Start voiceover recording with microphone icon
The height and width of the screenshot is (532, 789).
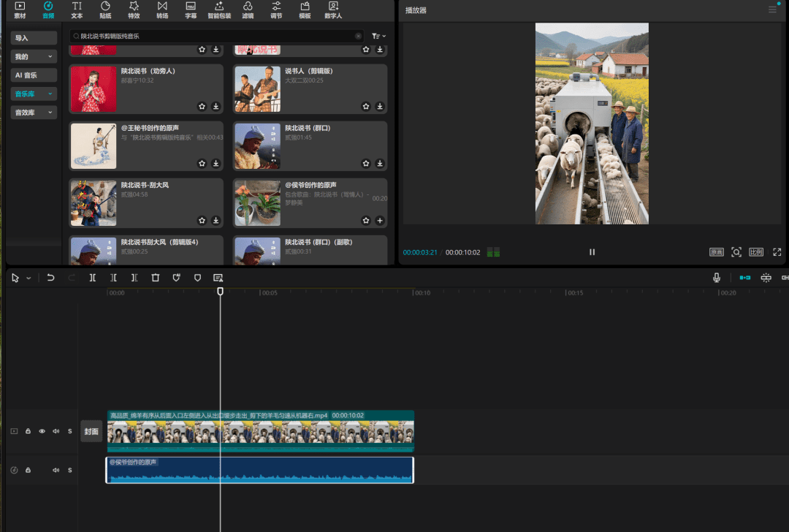point(717,278)
